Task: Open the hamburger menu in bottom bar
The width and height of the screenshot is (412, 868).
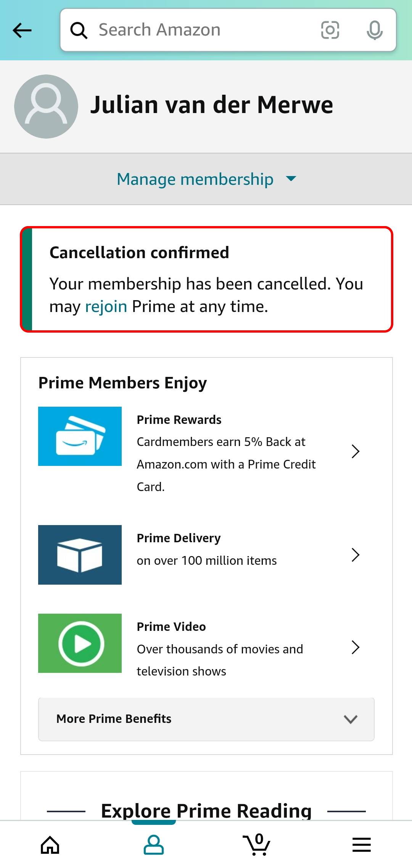Action: click(360, 845)
